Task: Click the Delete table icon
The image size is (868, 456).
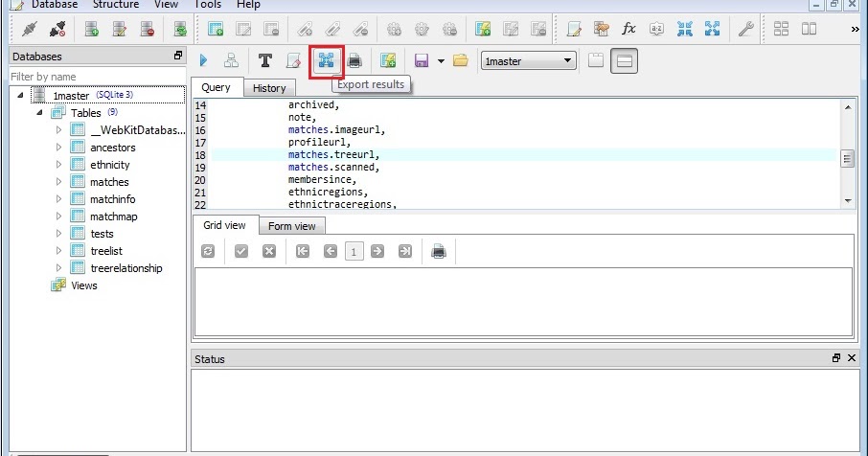Action: pos(271,29)
